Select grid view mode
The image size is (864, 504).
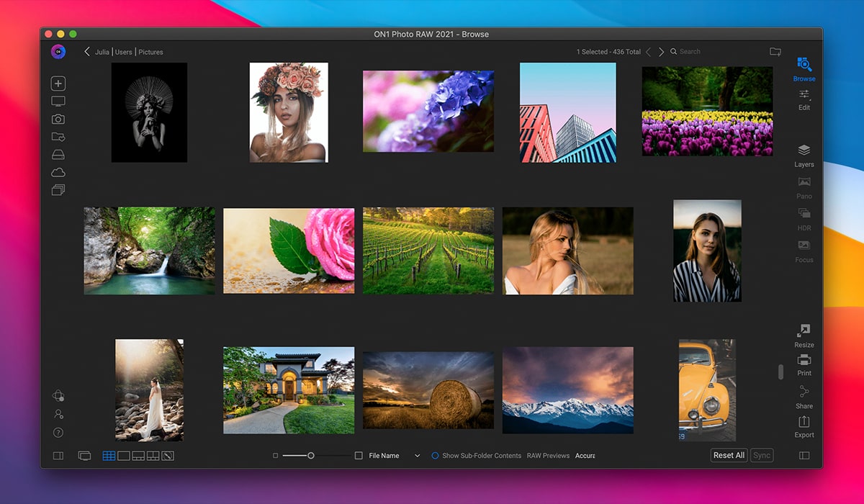tap(109, 456)
